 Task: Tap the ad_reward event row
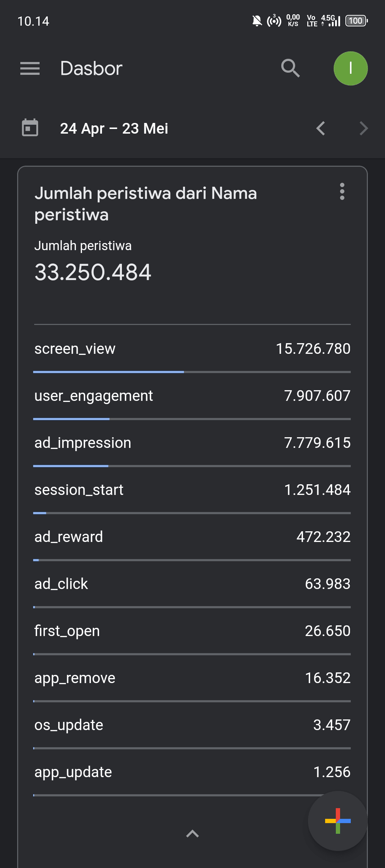(192, 537)
